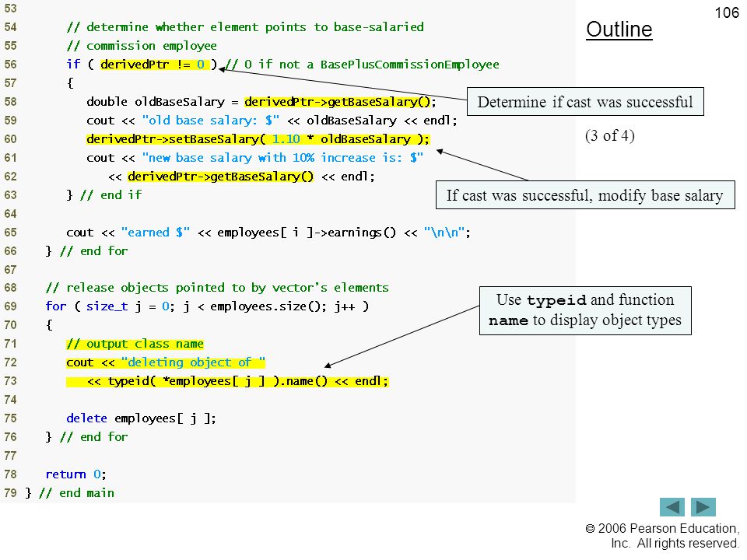Click comment '// release objects pointed to by vector's elements'
The height and width of the screenshot is (560, 747).
pos(217,288)
